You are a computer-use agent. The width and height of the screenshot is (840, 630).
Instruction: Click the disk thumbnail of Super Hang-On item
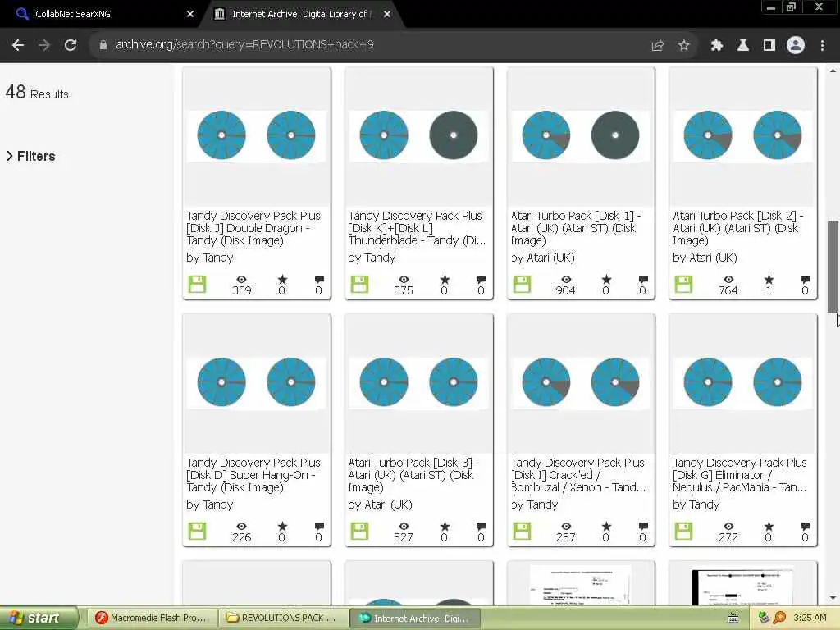[256, 382]
